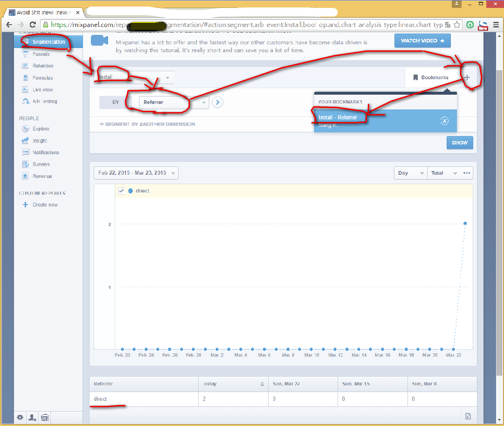Click the Create new plus icon

(25, 205)
